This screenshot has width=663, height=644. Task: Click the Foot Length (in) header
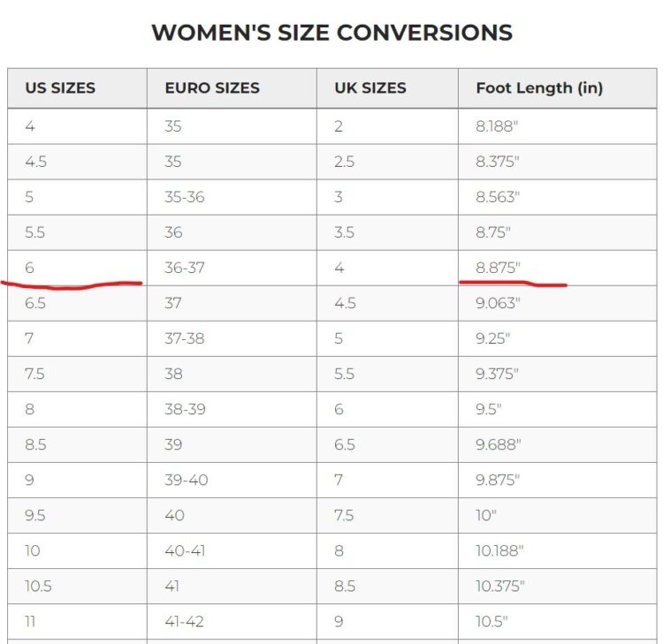point(539,88)
